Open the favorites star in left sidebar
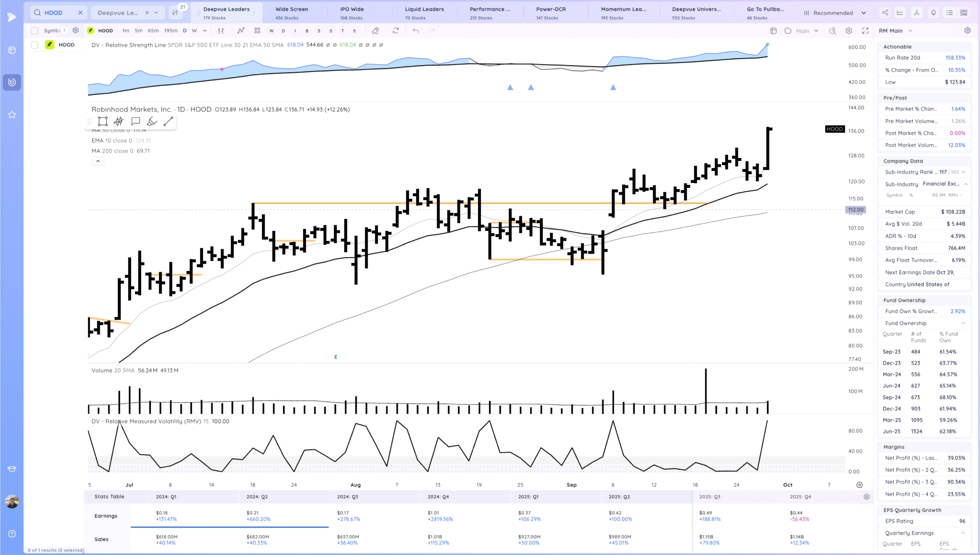This screenshot has height=555, width=980. click(12, 114)
